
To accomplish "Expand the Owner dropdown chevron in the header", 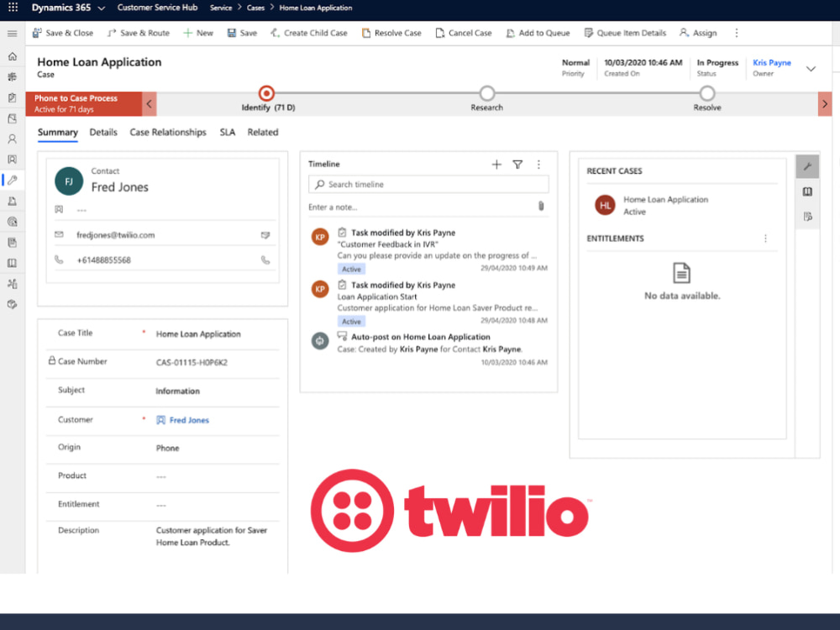I will point(811,69).
